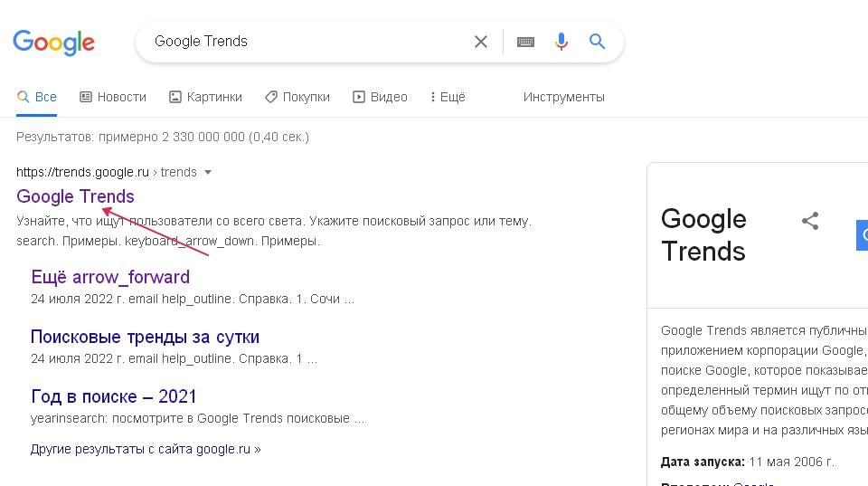This screenshot has height=486, width=868.
Task: Click the blue magnifier search icon
Action: tap(598, 42)
